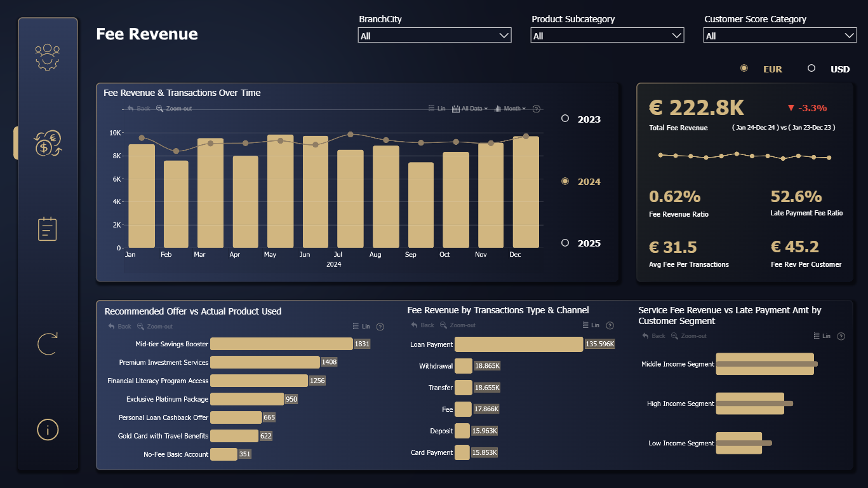Select the 2025 year radio button

click(565, 243)
